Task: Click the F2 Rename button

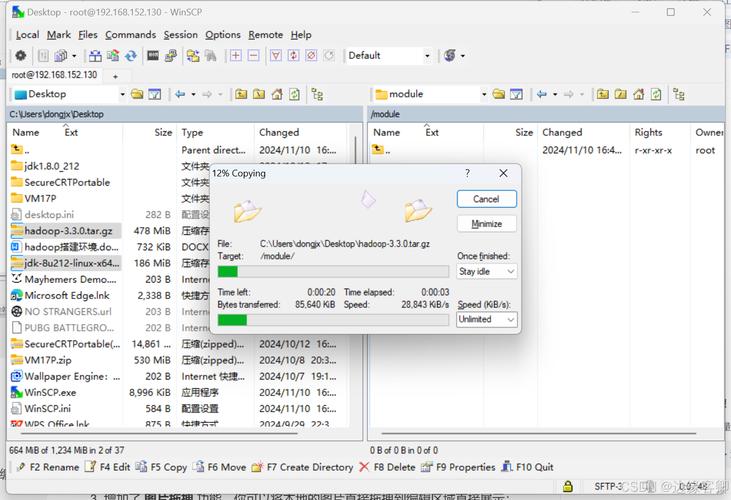Action: 48,467
